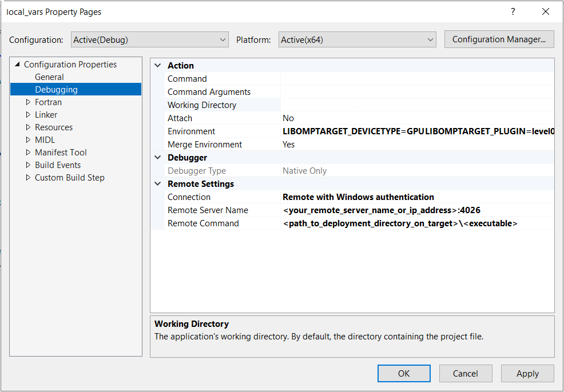Collapse the Remote Settings property group
This screenshot has width=564, height=392.
pos(157,183)
